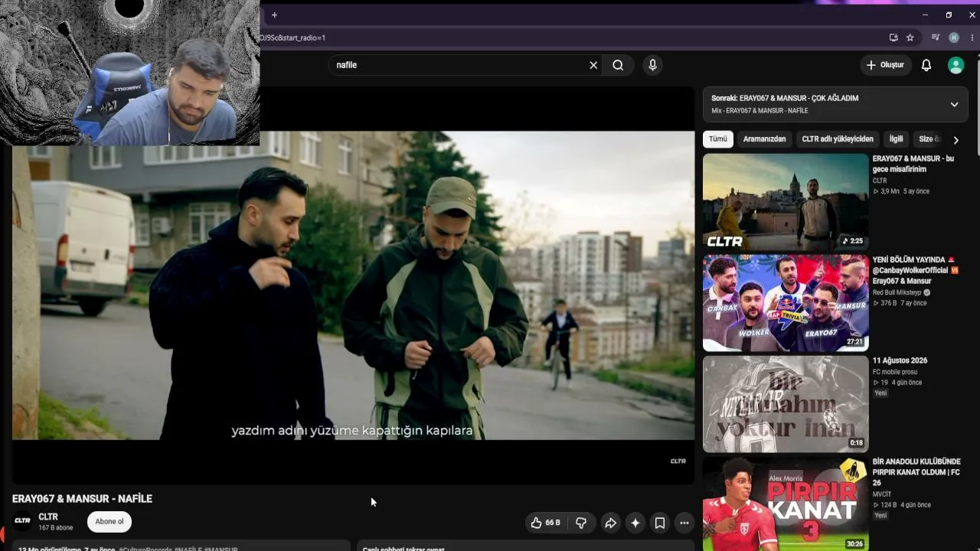Click the Oluştur create button

coord(885,65)
